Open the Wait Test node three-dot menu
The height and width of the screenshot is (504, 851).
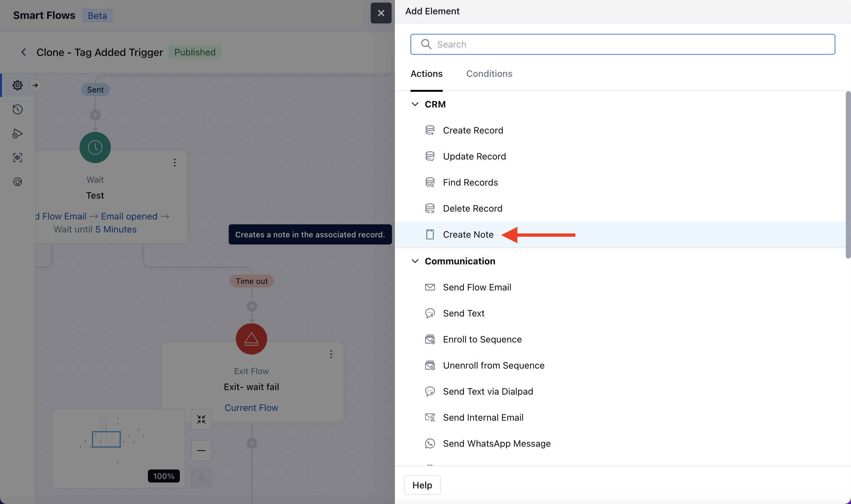pos(175,163)
